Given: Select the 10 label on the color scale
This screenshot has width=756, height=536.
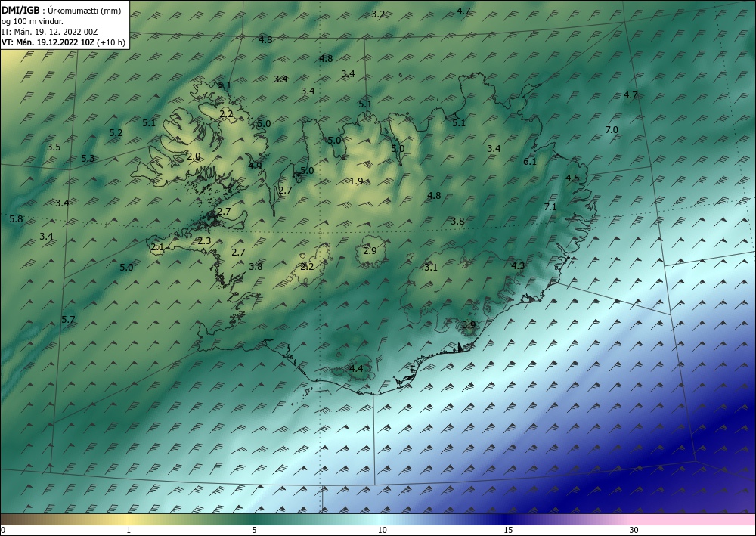Looking at the screenshot, I should click(382, 531).
